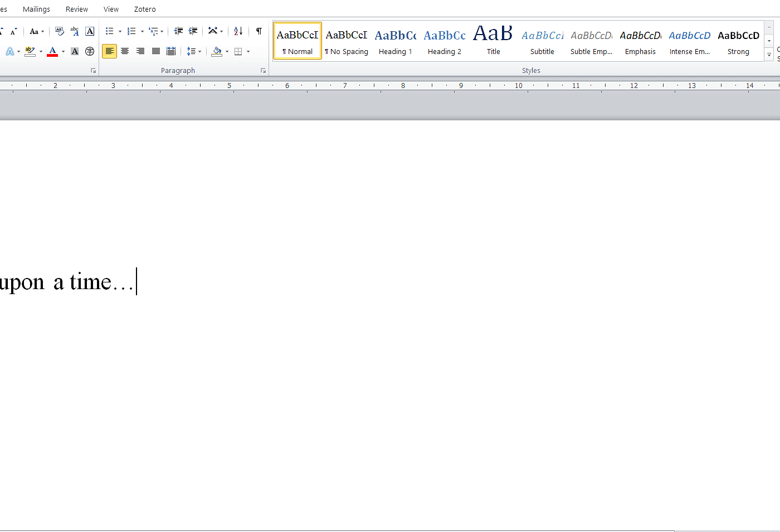
Task: Open line spacing dropdown options
Action: coord(194,51)
